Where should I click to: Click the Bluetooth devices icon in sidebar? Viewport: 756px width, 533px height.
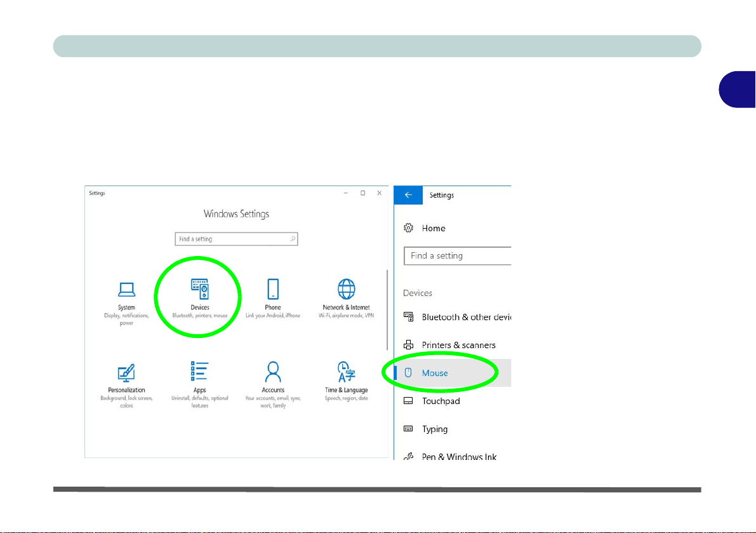(408, 317)
